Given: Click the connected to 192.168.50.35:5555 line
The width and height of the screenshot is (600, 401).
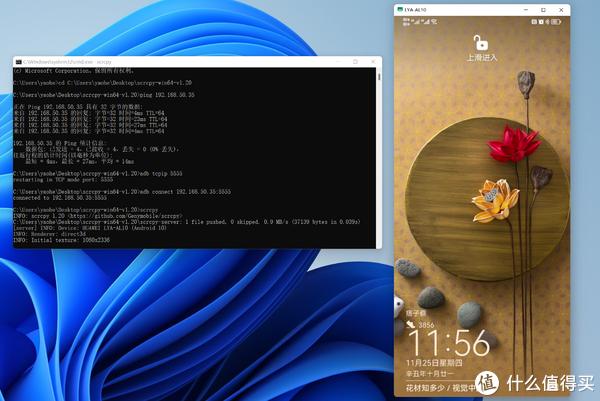Looking at the screenshot, I should [x=60, y=198].
